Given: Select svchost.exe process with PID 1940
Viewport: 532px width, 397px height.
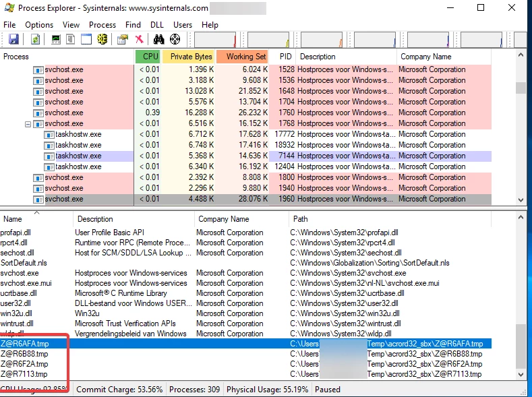Looking at the screenshot, I should 245,188.
